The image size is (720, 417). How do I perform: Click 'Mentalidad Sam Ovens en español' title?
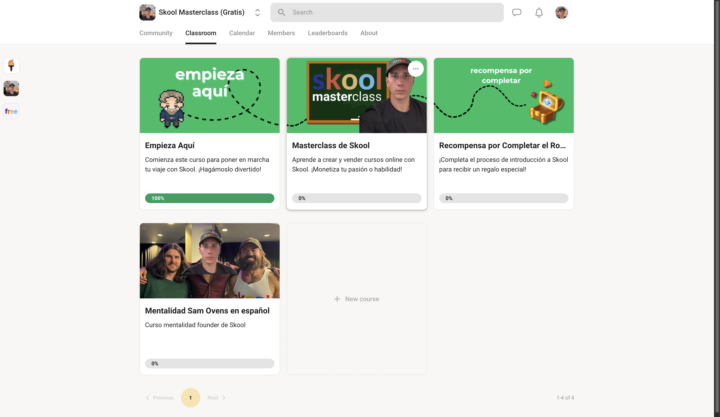click(x=207, y=311)
